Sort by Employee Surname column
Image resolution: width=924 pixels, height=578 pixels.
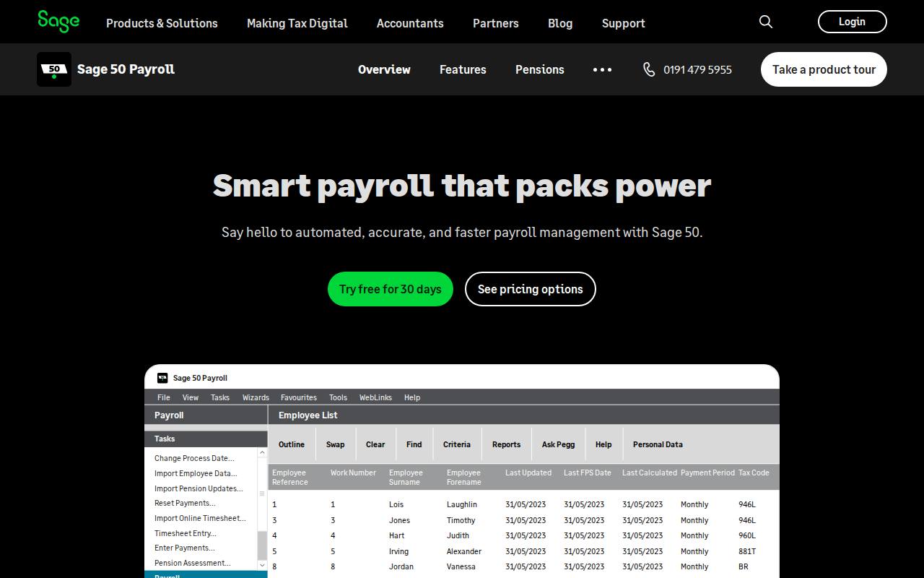click(x=406, y=477)
